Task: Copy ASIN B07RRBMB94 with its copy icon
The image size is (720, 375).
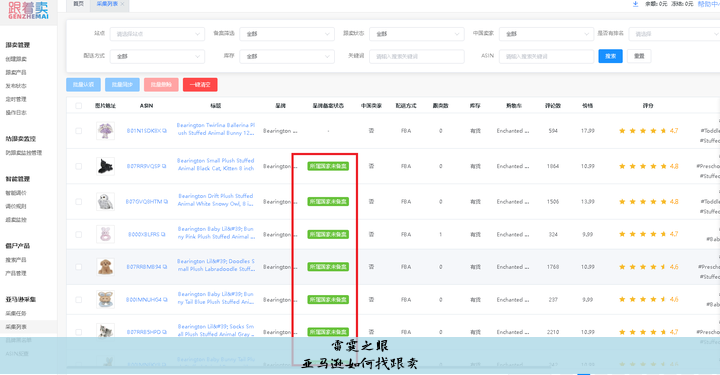Action: [165, 267]
